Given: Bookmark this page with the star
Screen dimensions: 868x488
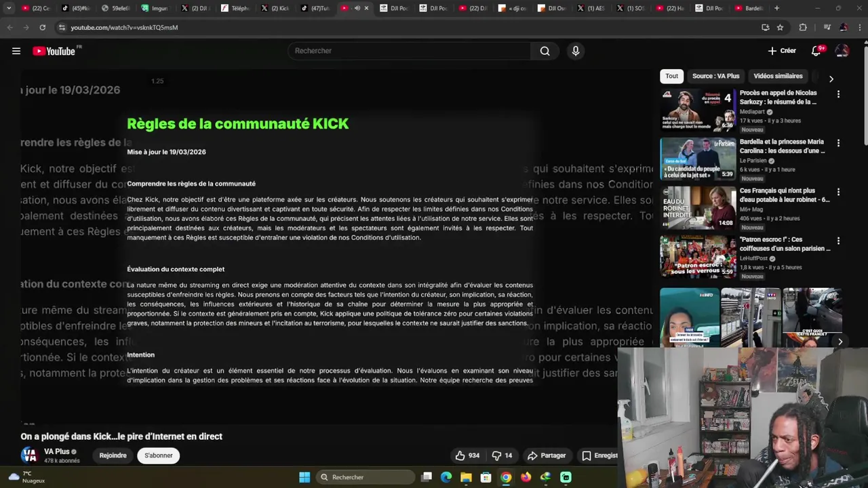Looking at the screenshot, I should [x=780, y=27].
